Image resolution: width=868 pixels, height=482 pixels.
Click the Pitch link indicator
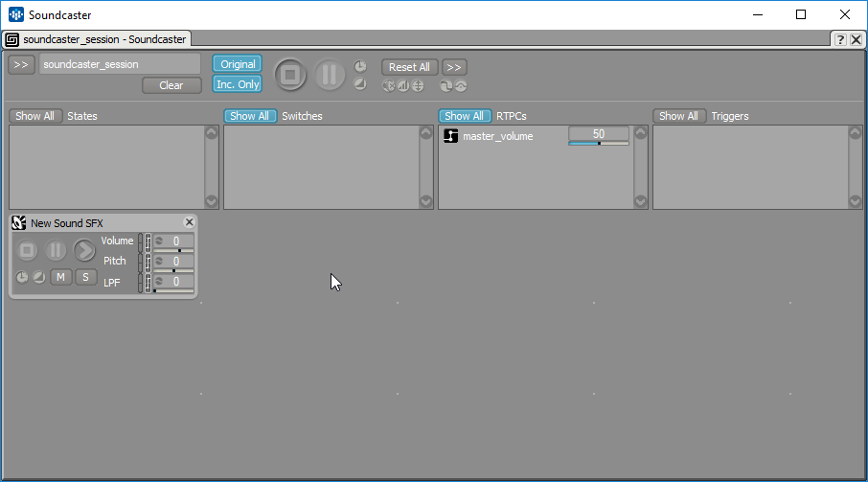coord(140,263)
